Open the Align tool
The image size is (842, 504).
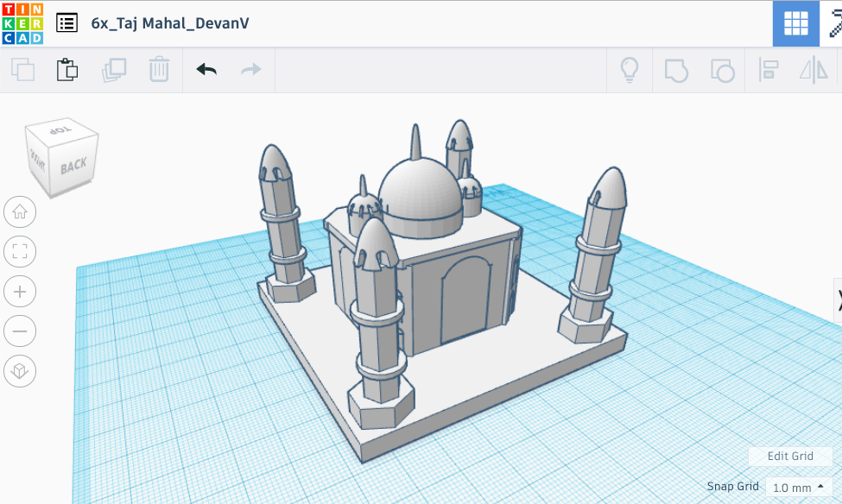coord(768,70)
